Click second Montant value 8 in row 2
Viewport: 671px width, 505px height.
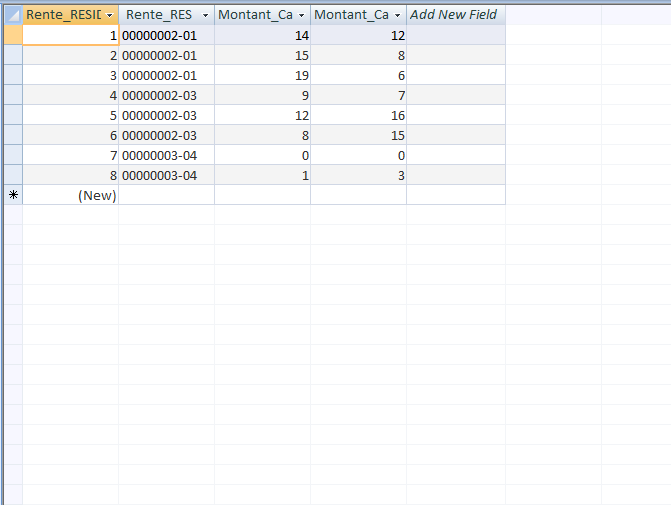pos(359,55)
